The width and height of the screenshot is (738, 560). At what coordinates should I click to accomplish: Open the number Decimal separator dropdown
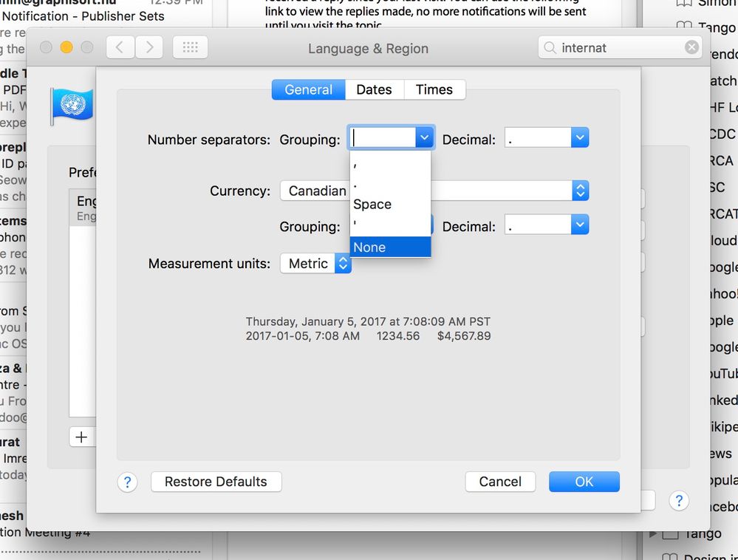click(580, 138)
